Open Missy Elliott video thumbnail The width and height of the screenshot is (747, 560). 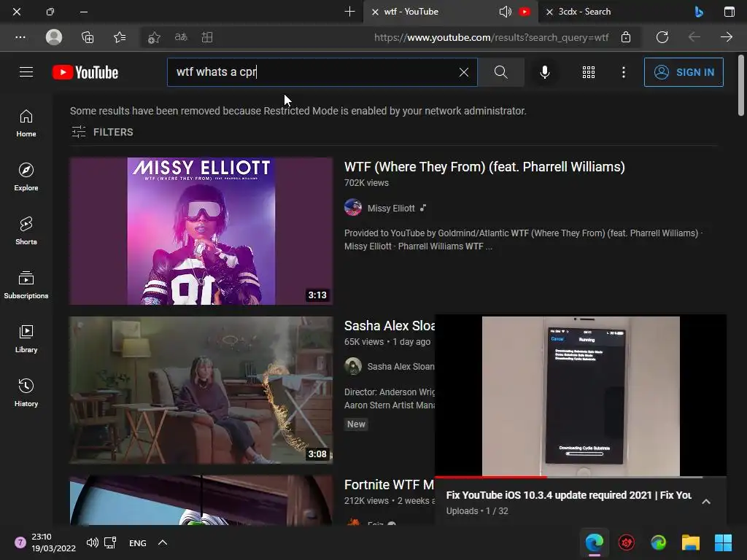201,231
